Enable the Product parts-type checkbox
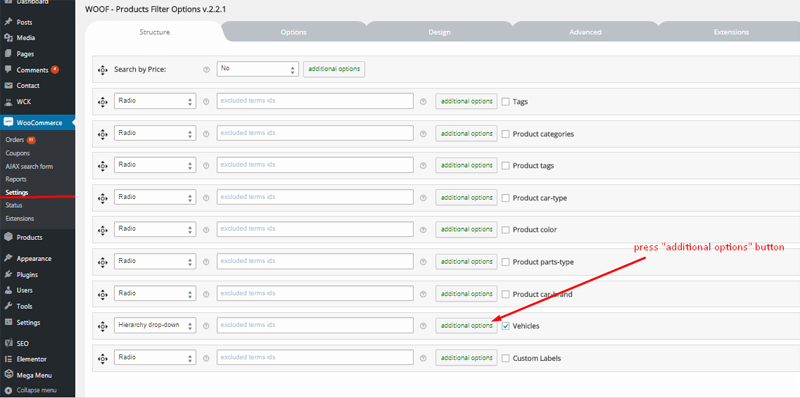 [x=506, y=262]
